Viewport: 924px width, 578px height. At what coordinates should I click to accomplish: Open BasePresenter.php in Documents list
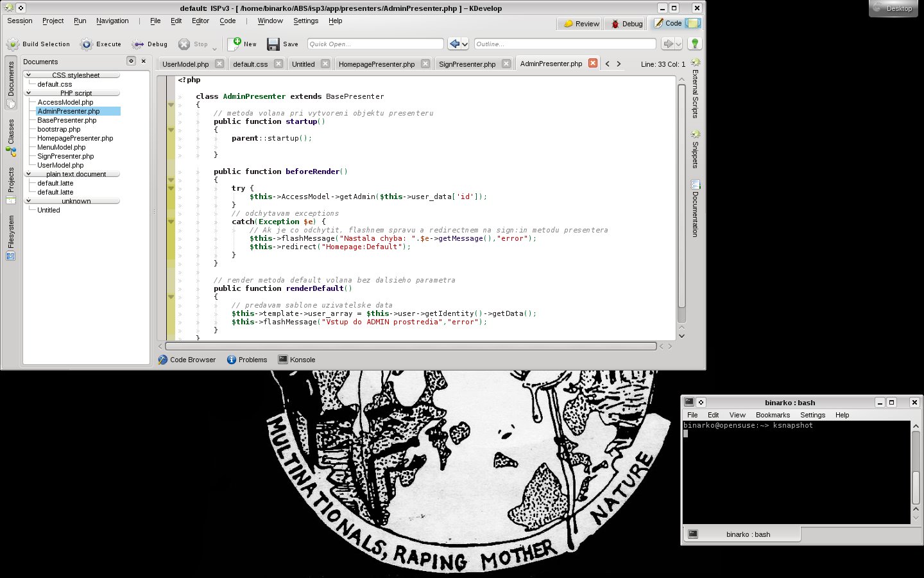coord(67,120)
